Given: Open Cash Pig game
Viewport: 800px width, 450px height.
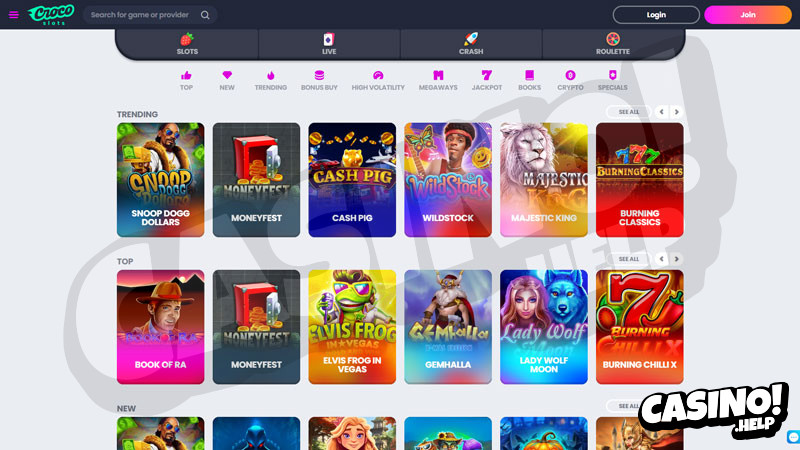Looking at the screenshot, I should [352, 180].
